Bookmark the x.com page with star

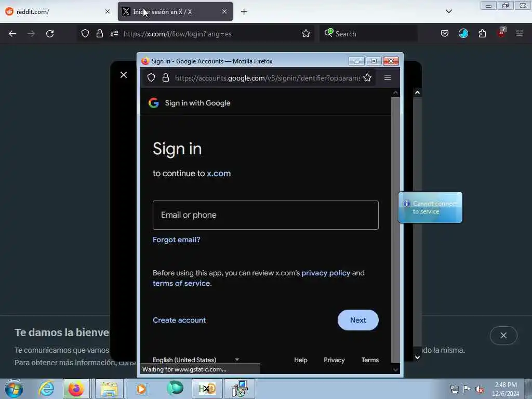coord(306,33)
